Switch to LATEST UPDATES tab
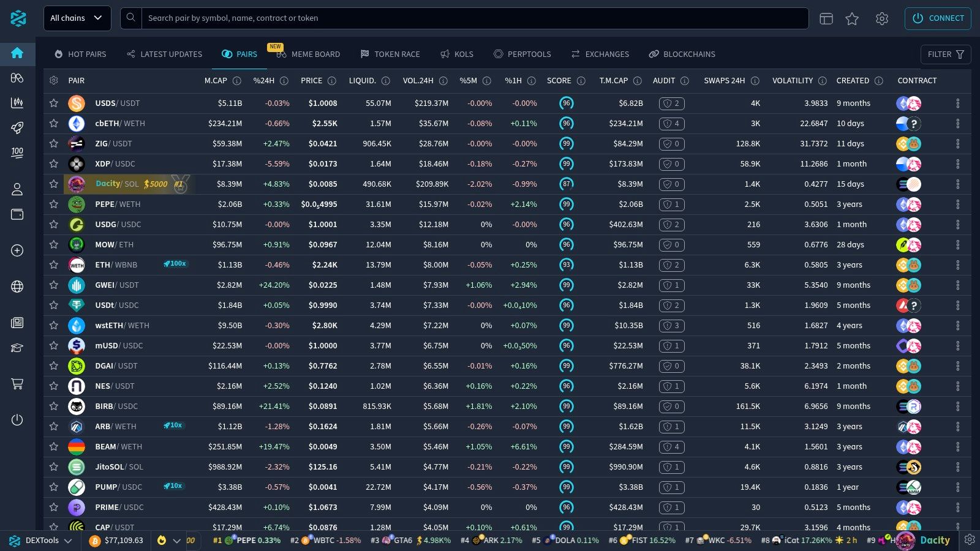The width and height of the screenshot is (980, 551). coord(164,54)
